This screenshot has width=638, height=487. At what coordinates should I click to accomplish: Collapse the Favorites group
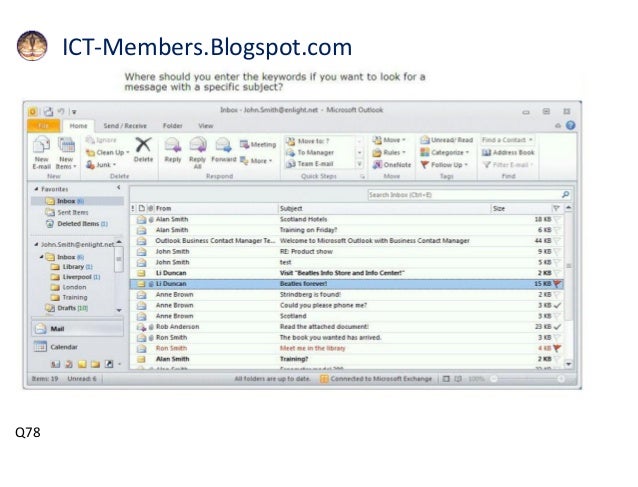pos(36,189)
